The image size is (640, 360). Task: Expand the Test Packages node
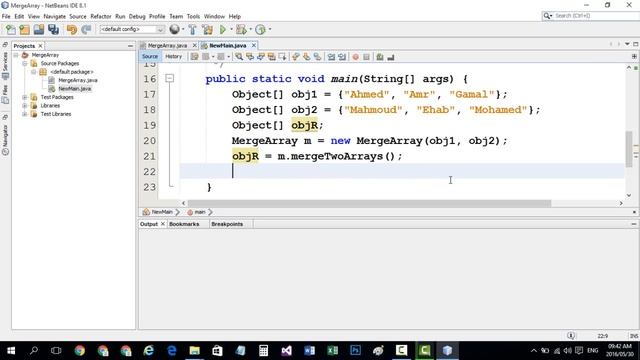25,97
